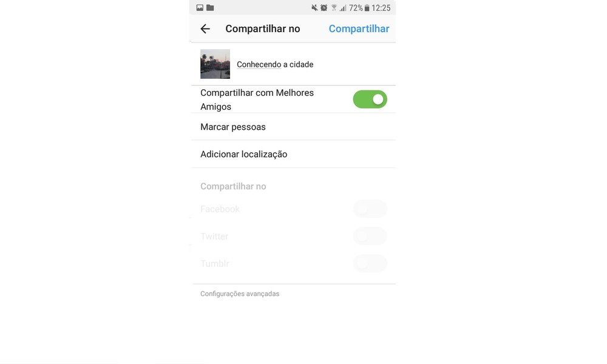The image size is (607, 364).
Task: Toggle the Facebook sharing switch
Action: tap(370, 209)
